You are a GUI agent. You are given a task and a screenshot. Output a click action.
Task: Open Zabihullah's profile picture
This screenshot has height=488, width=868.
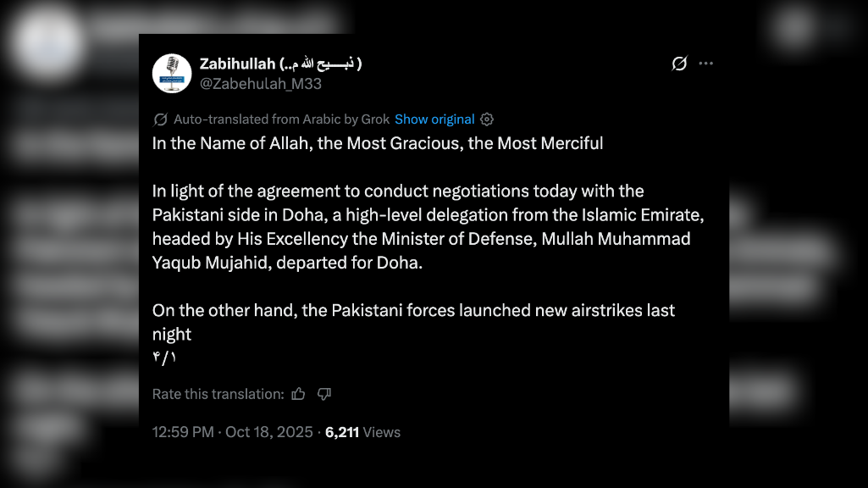(x=172, y=73)
